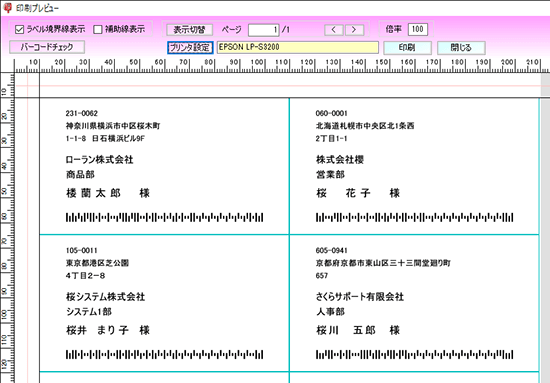The width and height of the screenshot is (550, 383).
Task: Click the barcode on the さくらサポート label
Action: [x=415, y=354]
